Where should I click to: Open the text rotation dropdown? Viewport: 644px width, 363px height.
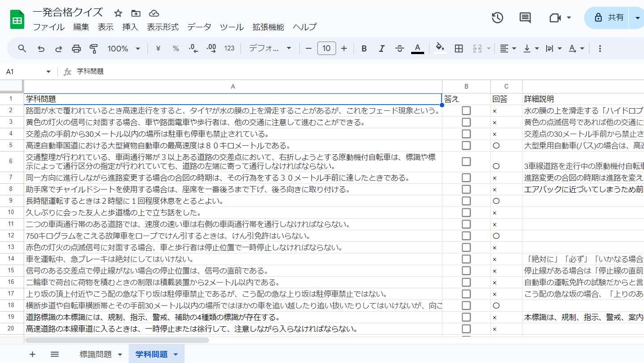pos(577,48)
